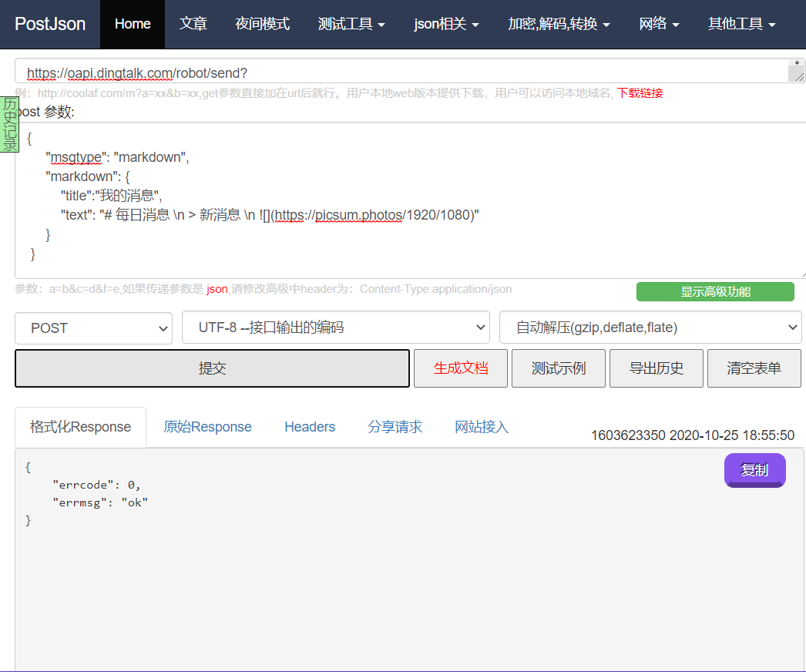The width and height of the screenshot is (806, 672).
Task: Open the UTF-8 接口输出的编码 dropdown
Action: coord(336,328)
